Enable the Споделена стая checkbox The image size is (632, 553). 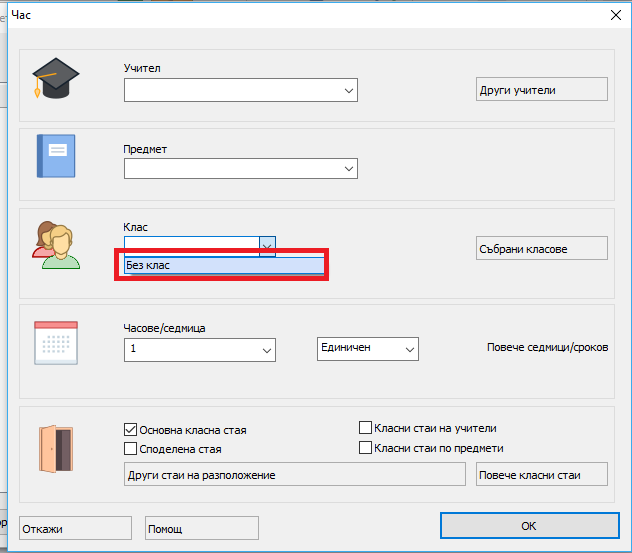point(131,449)
